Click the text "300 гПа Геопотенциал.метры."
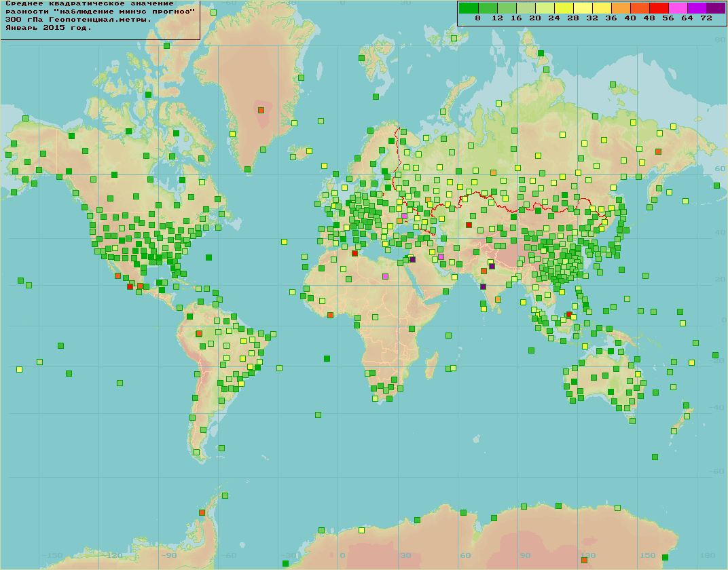Viewport: 728px width, 570px height. (79, 20)
